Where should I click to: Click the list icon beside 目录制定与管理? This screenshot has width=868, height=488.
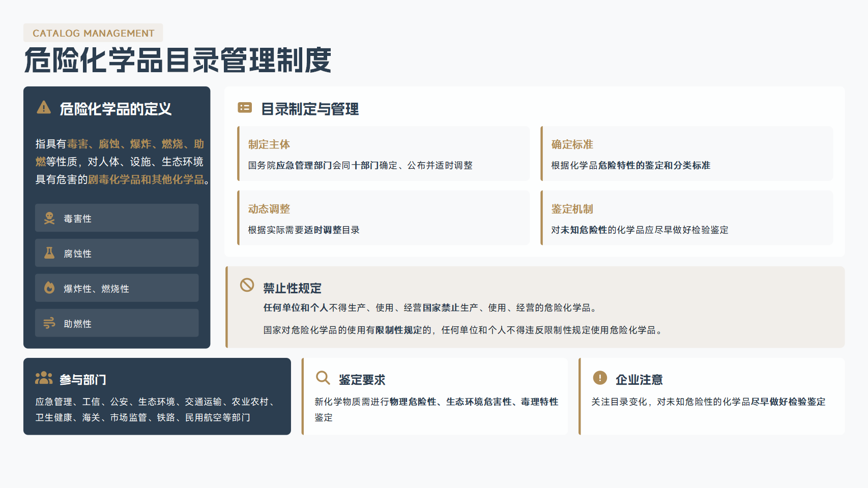245,108
